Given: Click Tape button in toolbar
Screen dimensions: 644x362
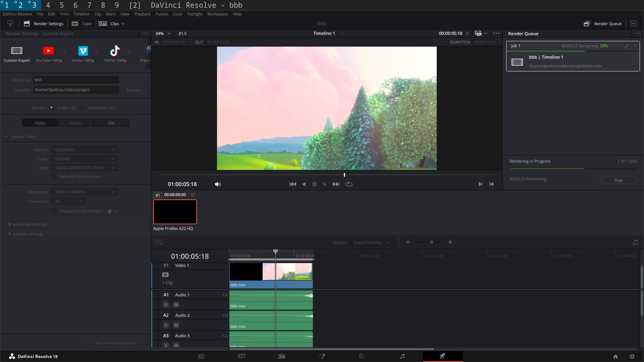Looking at the screenshot, I should (82, 24).
